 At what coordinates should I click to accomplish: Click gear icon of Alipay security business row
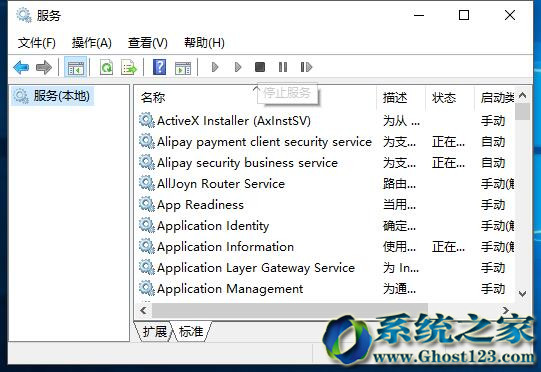pyautogui.click(x=147, y=162)
